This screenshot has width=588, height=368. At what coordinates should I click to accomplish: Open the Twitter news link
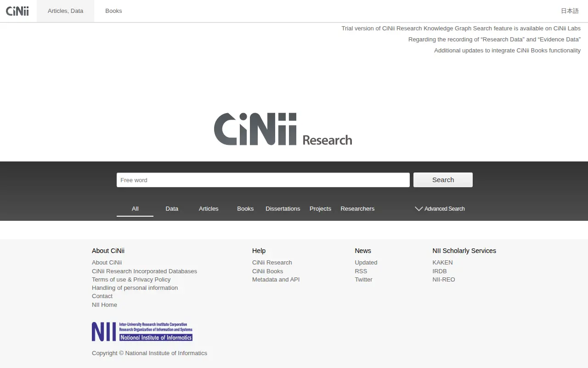tap(363, 280)
